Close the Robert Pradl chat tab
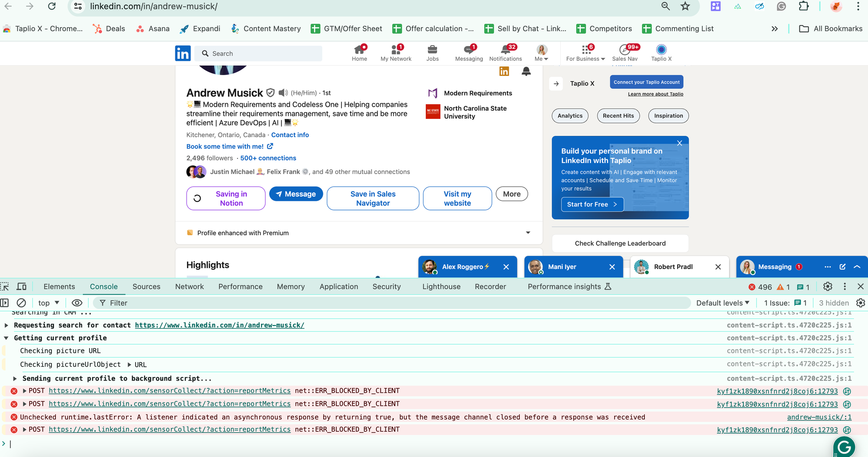The width and height of the screenshot is (868, 457). (718, 267)
